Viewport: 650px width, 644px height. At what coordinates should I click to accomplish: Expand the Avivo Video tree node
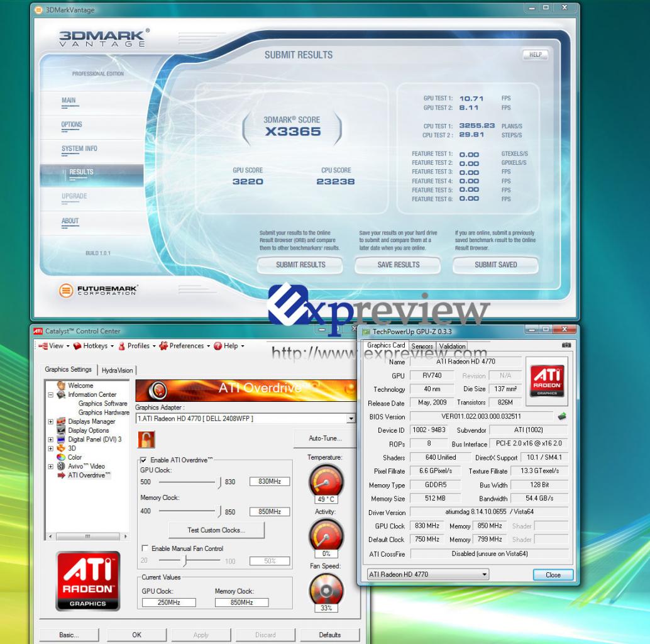click(x=50, y=467)
